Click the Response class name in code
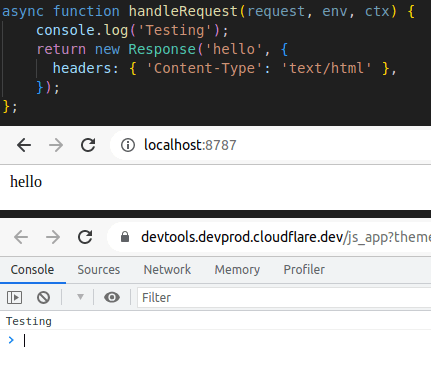The image size is (431, 387). click(x=162, y=49)
